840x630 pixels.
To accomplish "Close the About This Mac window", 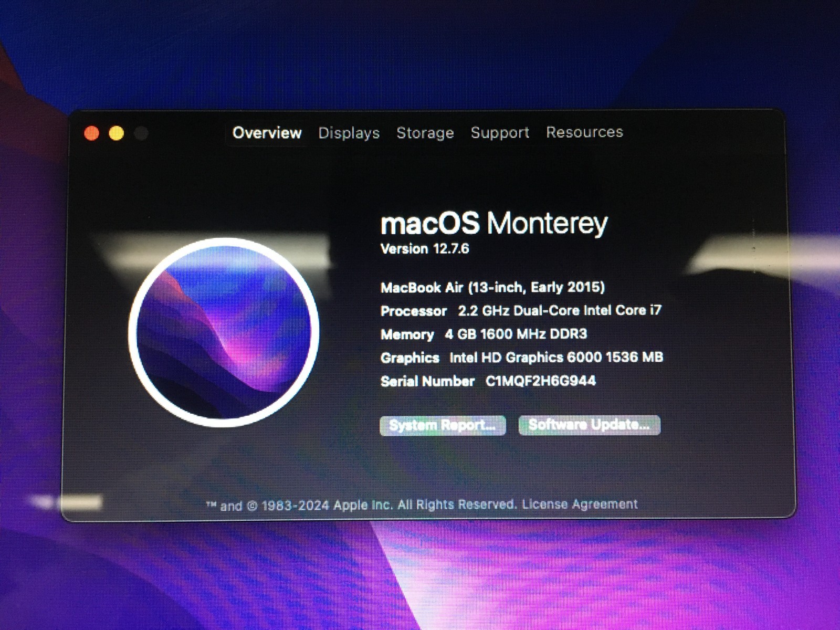I will [x=92, y=133].
